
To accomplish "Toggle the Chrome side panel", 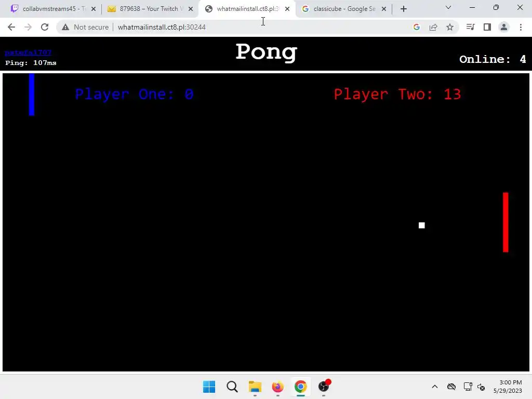I will click(x=487, y=27).
